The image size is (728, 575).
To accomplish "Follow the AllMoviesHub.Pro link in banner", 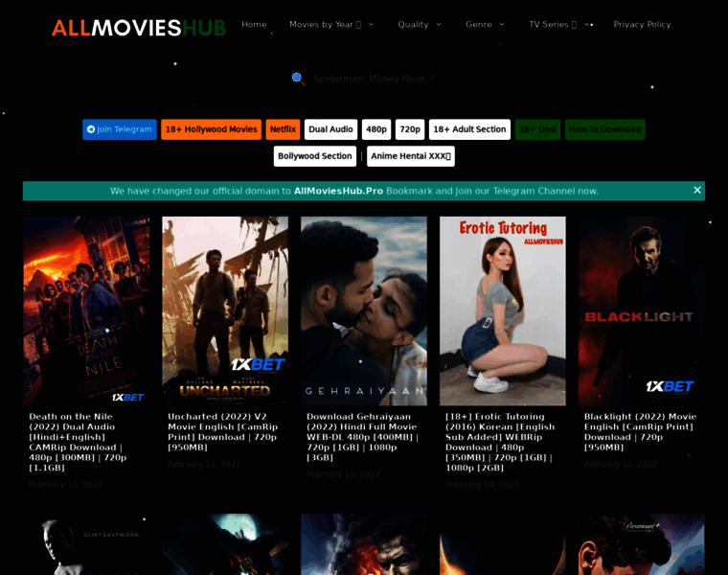I will [338, 191].
